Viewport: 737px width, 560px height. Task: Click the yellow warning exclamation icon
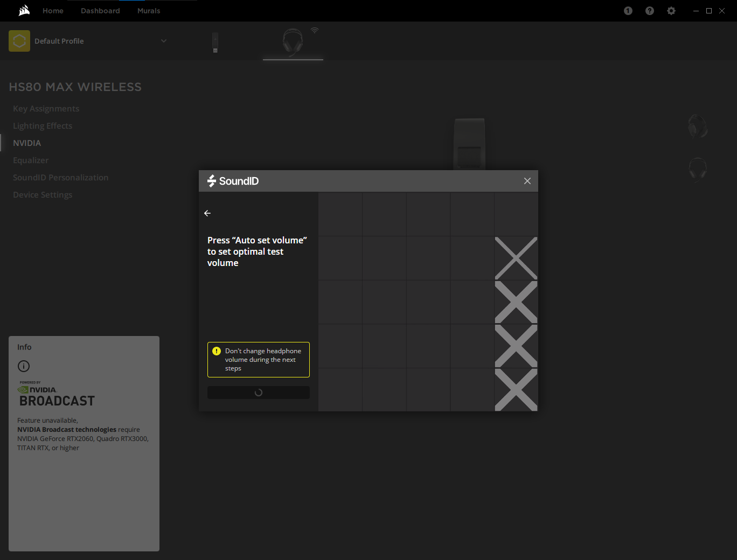click(x=217, y=351)
